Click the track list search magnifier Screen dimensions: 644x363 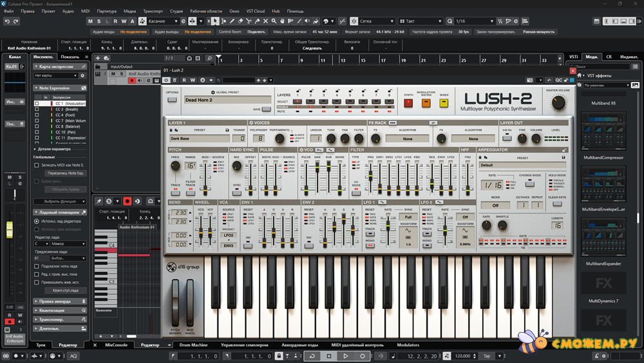(209, 59)
